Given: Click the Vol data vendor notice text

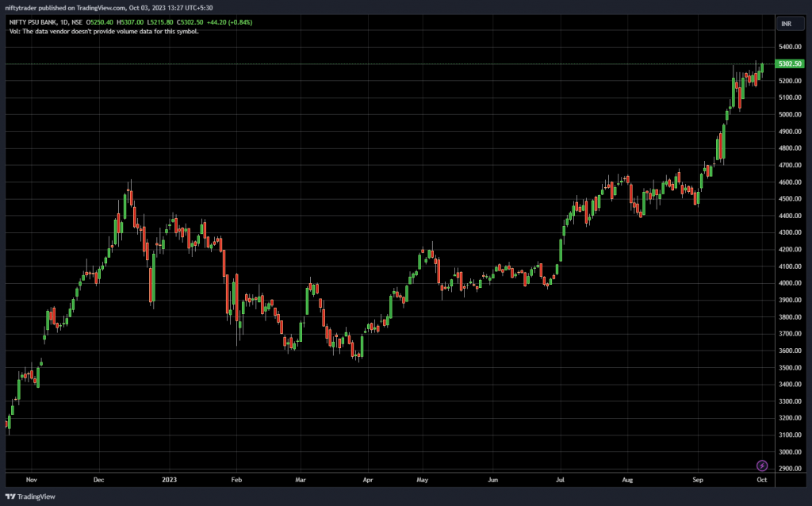Looking at the screenshot, I should coord(104,32).
